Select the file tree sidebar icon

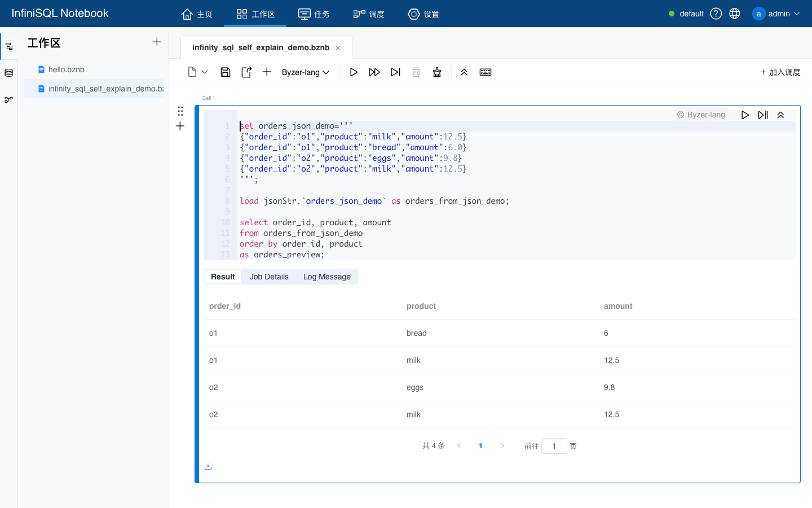pyautogui.click(x=9, y=46)
